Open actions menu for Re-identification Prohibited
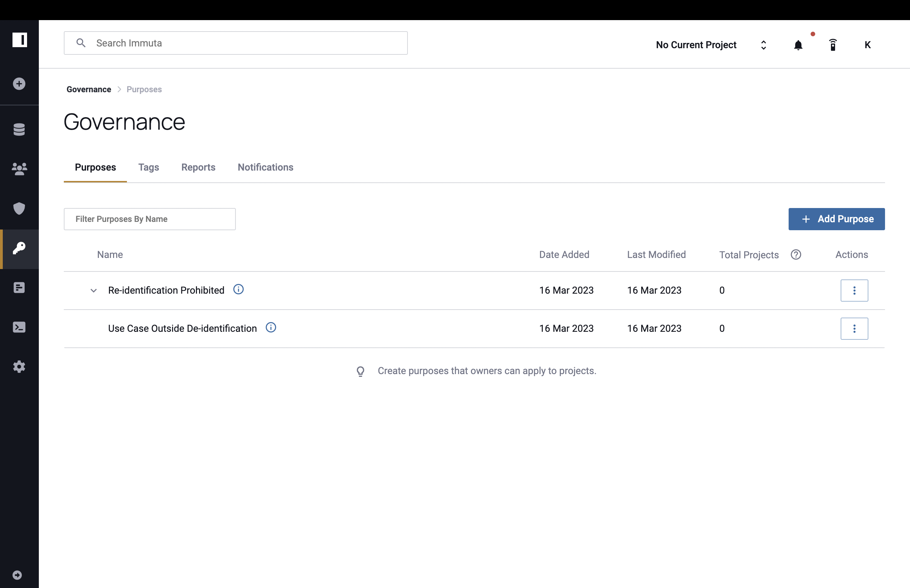 853,290
